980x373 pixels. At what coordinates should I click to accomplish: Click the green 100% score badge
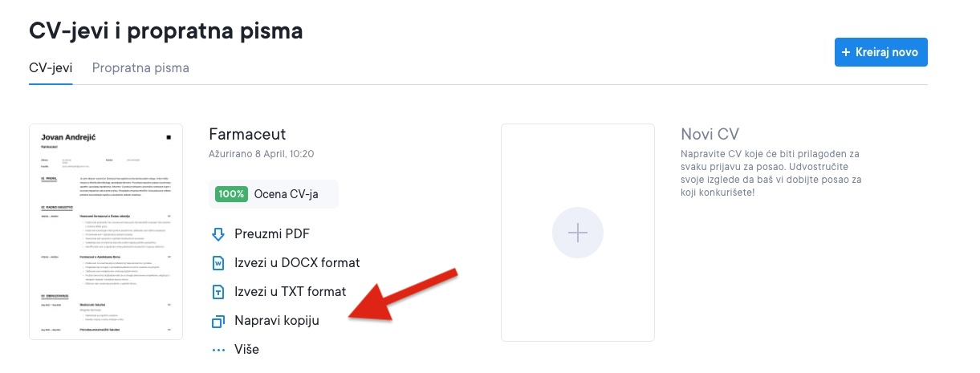(230, 193)
